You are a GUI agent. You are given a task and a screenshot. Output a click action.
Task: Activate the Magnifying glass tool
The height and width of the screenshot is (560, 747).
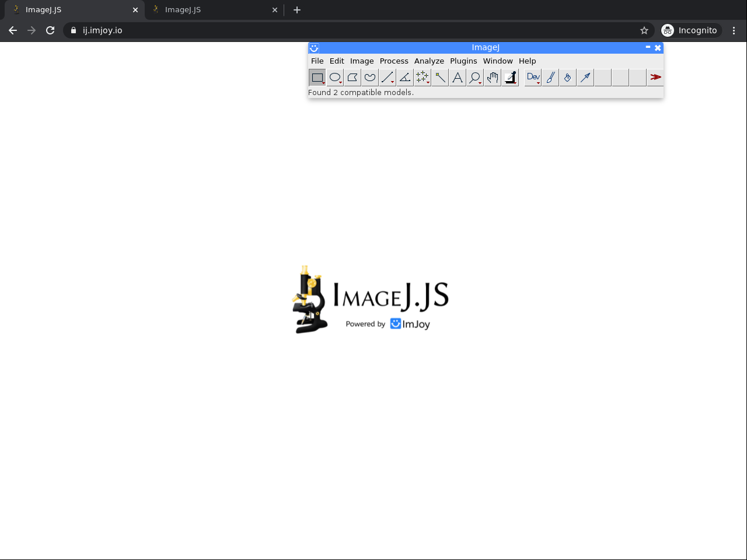pos(475,77)
